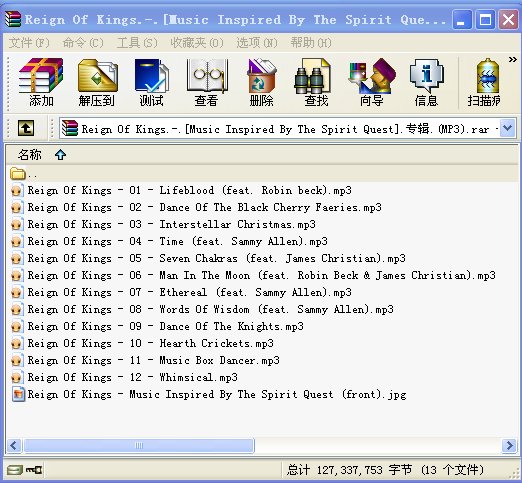522x483 pixels.
Task: Click the 解压到 (Extract to) icon
Action: [97, 83]
